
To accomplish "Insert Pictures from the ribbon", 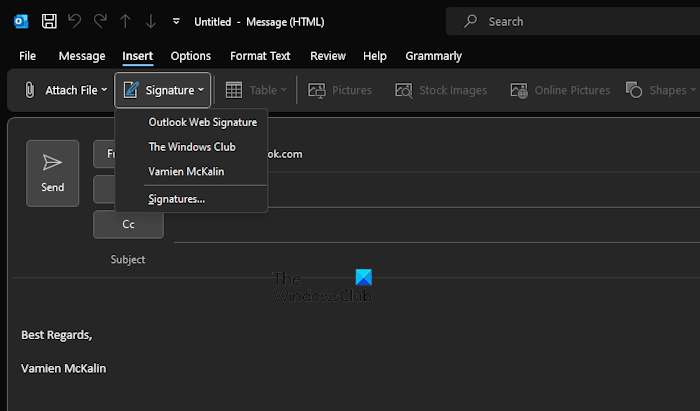I will point(340,90).
